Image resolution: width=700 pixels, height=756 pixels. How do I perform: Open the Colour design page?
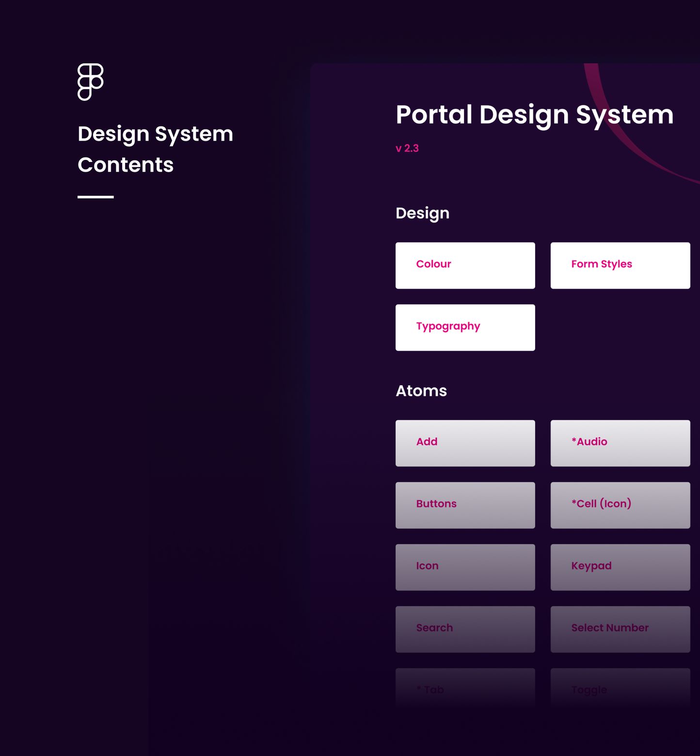465,265
